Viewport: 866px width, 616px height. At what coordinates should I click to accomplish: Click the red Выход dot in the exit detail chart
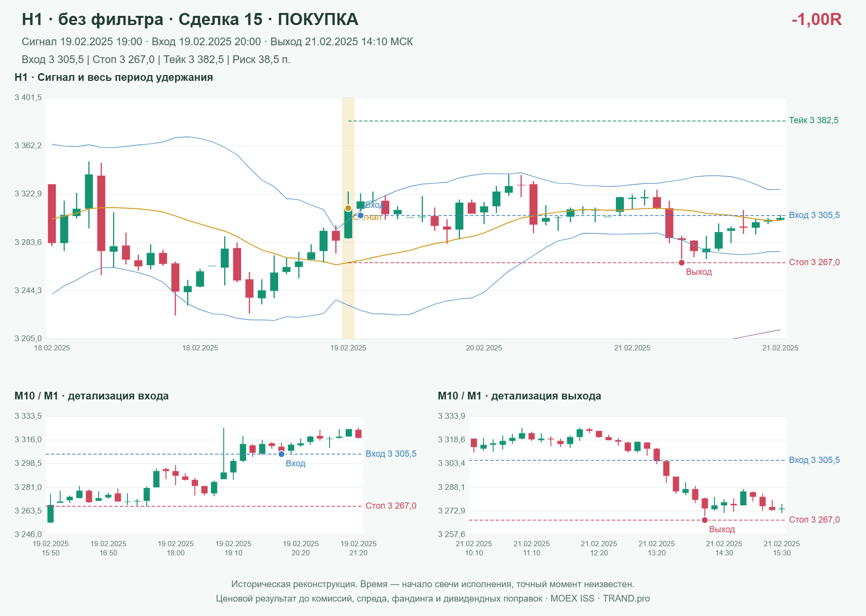(x=705, y=520)
